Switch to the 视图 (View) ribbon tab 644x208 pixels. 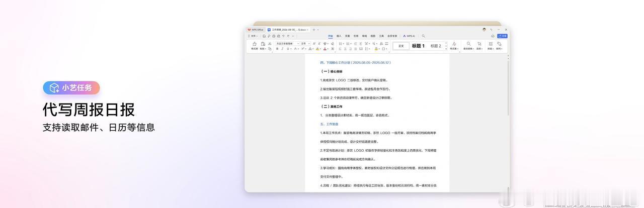pos(373,36)
